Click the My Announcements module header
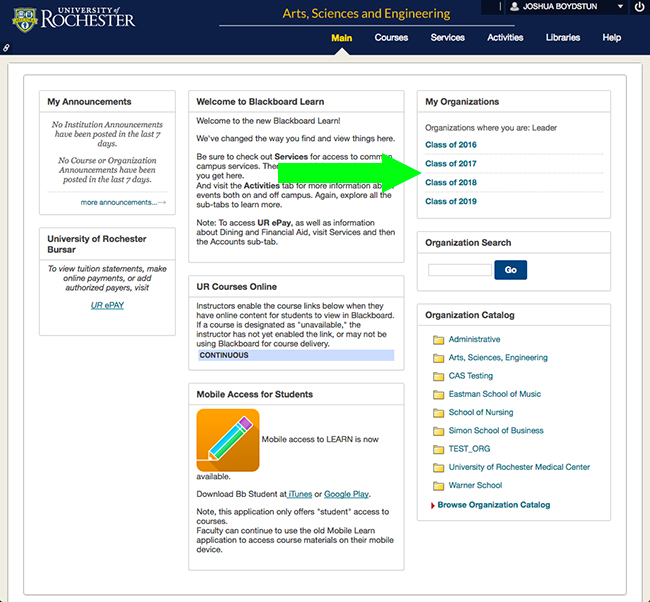 [107, 102]
